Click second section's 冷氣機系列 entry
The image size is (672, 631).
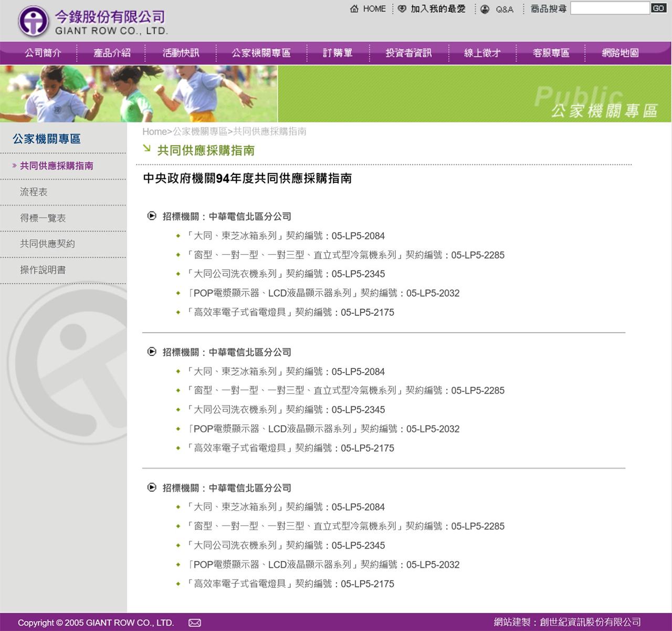coord(345,390)
